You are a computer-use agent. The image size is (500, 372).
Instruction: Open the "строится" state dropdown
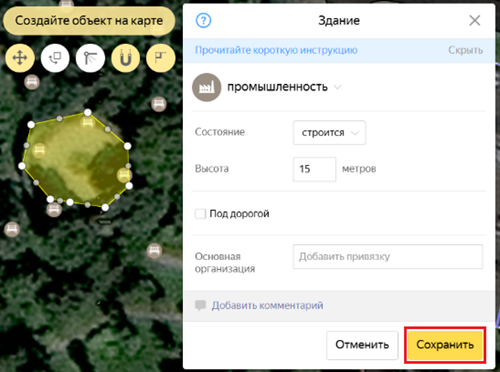[329, 133]
